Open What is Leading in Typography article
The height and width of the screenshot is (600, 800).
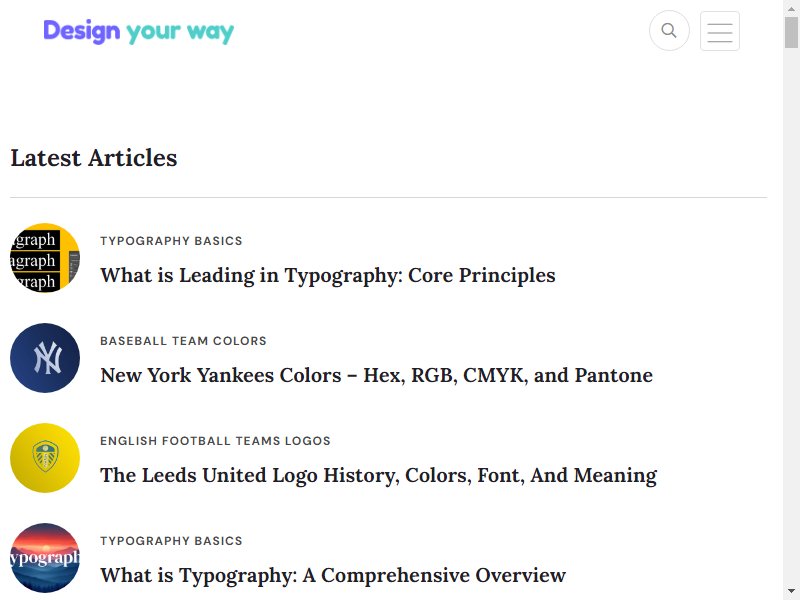pyautogui.click(x=328, y=276)
